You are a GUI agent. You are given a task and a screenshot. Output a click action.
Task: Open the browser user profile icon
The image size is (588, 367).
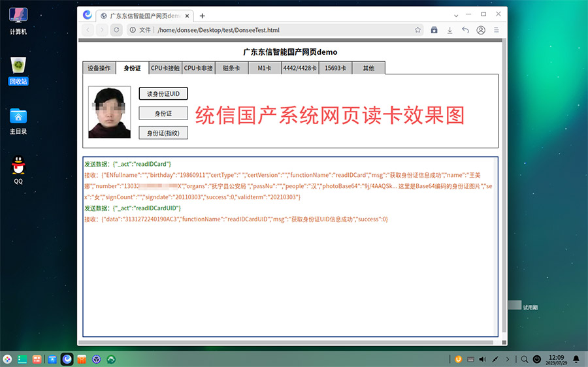[481, 30]
